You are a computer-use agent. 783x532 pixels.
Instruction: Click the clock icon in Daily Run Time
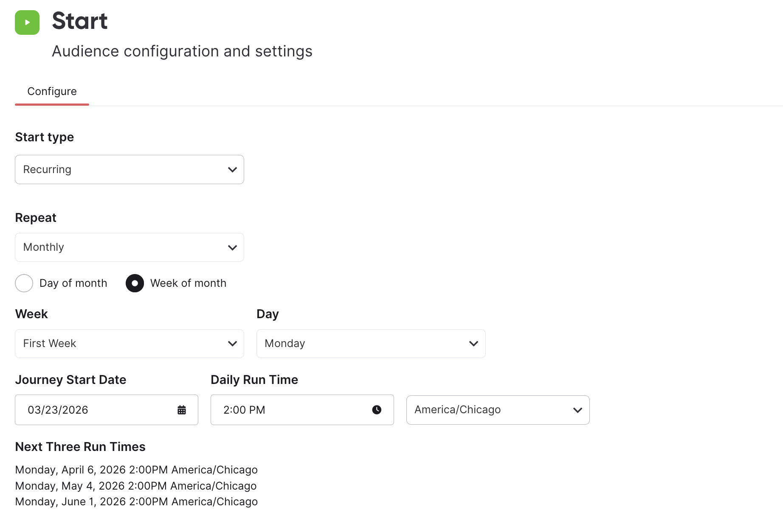coord(377,410)
